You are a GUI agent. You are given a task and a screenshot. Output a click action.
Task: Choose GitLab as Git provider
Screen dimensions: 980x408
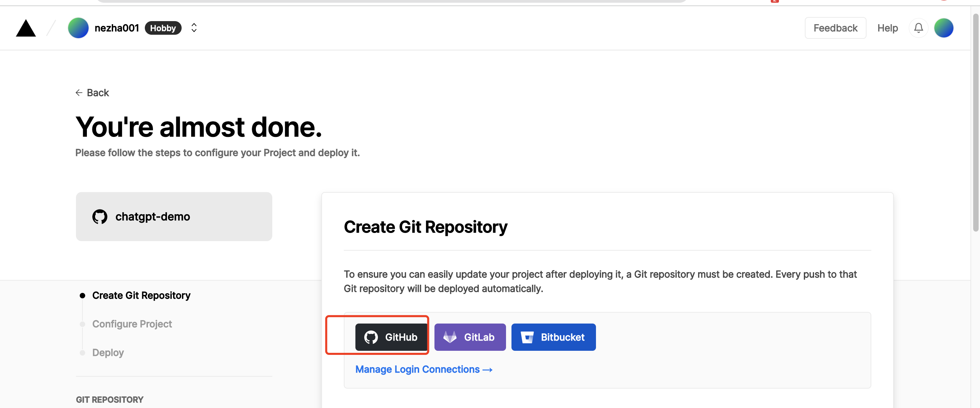470,337
